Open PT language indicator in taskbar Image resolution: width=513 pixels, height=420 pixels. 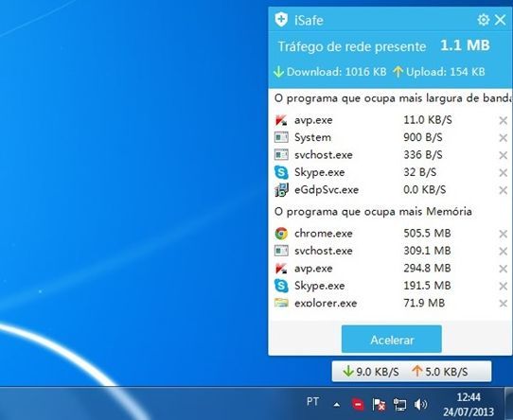[x=312, y=402]
